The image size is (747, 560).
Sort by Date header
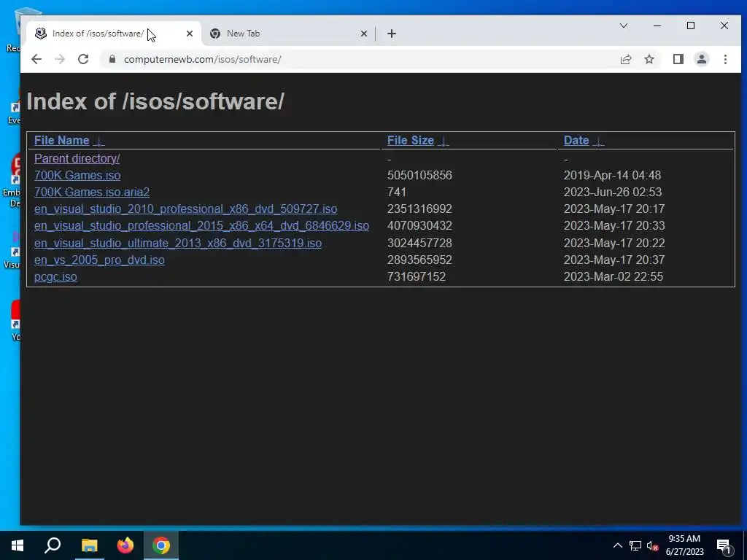point(576,141)
